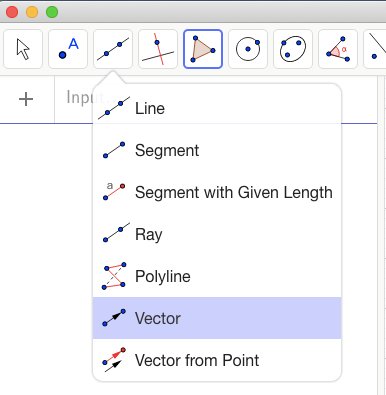Click the plus add-item button
The image size is (386, 395).
point(26,99)
